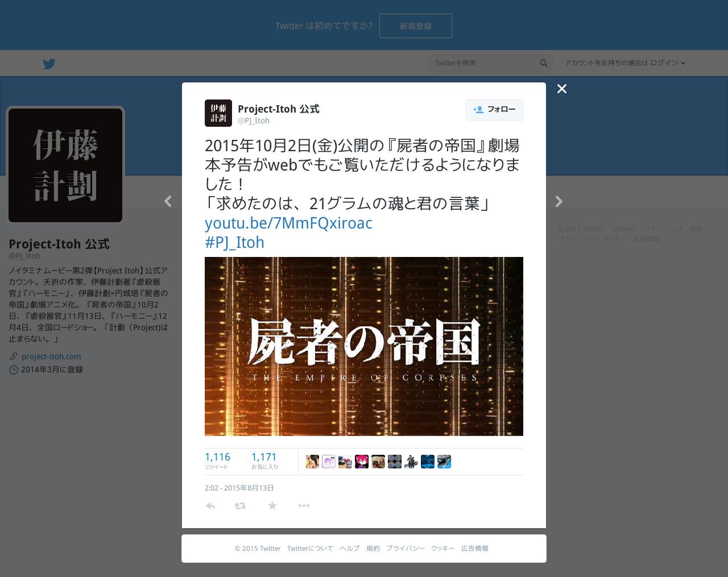Go to the next tweet with the right arrow

tap(559, 201)
